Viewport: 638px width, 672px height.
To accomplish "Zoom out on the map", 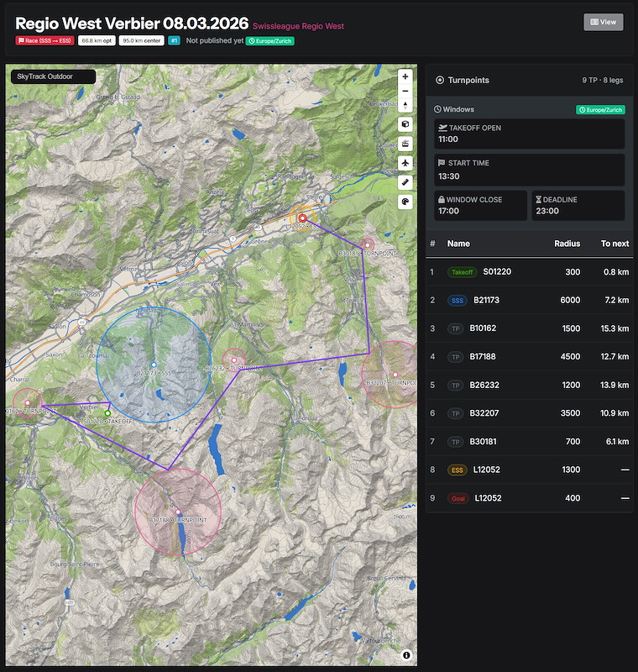I will tap(405, 91).
